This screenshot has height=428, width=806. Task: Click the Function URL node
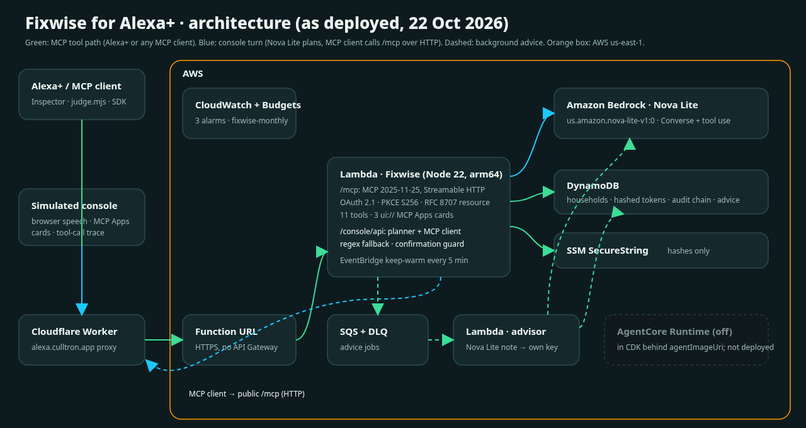click(x=239, y=340)
